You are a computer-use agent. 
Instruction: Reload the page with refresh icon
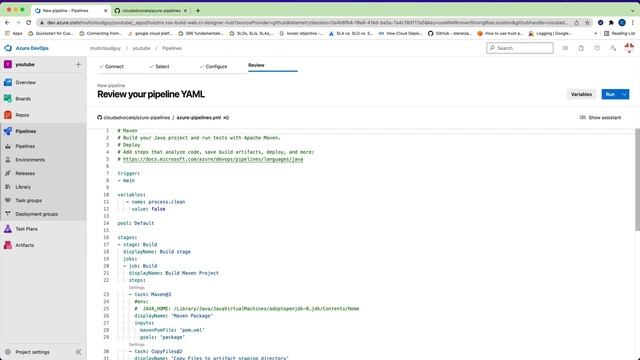coord(29,22)
